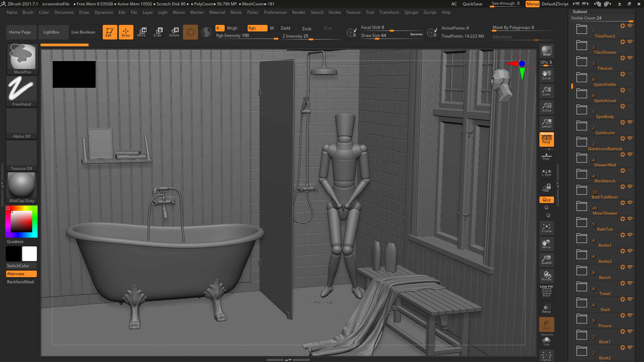Set canvas to AAHalf size
The width and height of the screenshot is (644, 362).
[x=547, y=123]
